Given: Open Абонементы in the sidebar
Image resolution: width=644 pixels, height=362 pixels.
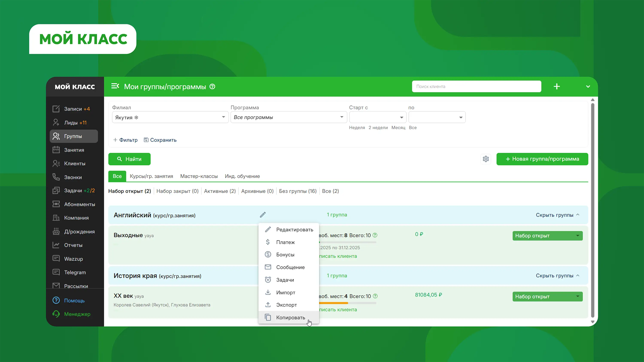Looking at the screenshot, I should (79, 204).
